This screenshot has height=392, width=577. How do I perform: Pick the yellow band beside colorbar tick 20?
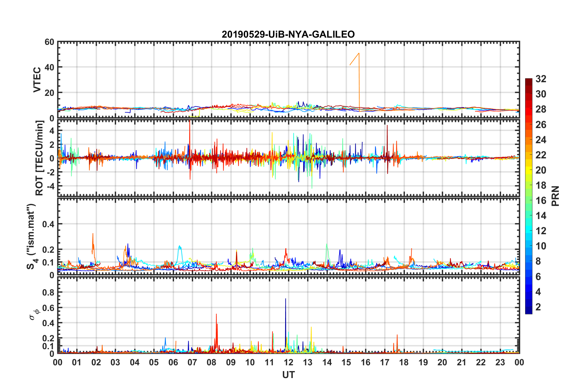point(529,170)
